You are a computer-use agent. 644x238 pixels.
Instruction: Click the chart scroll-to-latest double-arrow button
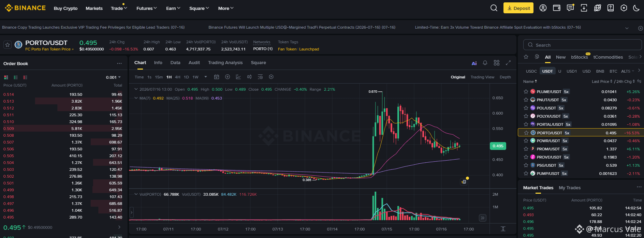click(482, 218)
